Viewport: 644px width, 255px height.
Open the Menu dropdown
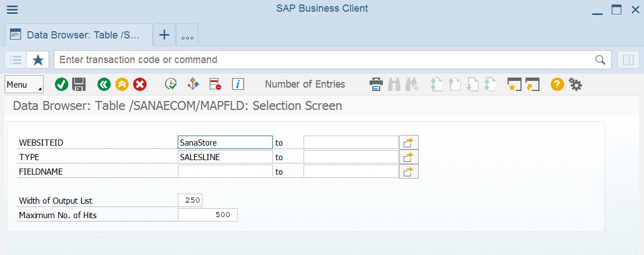pyautogui.click(x=24, y=84)
